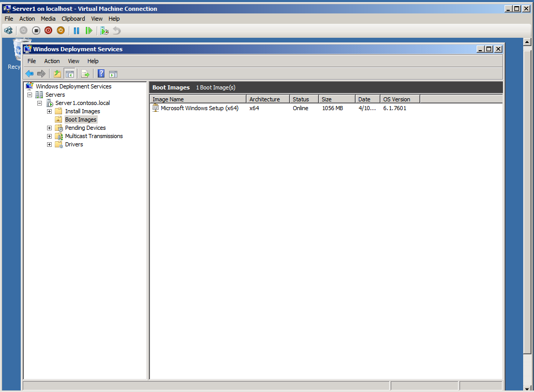Image resolution: width=534 pixels, height=392 pixels.
Task: Sort by Image Name column
Action: (198, 99)
